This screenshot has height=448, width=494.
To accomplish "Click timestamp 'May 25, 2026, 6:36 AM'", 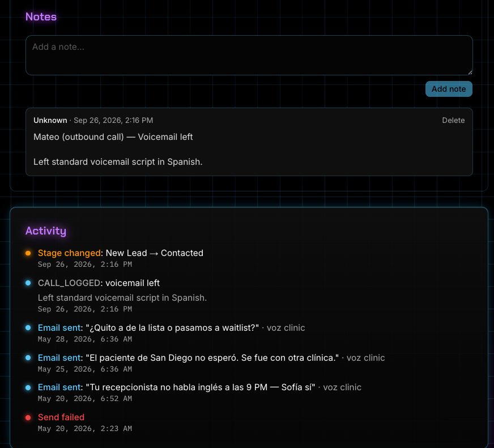I will 85,369.
